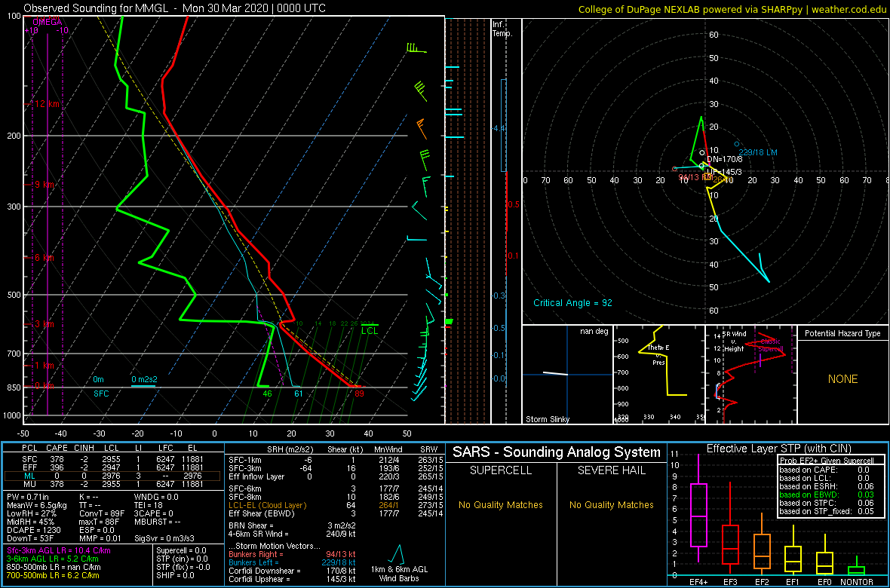Click the surface dewpoint value 46
The image size is (890, 588).
[267, 394]
